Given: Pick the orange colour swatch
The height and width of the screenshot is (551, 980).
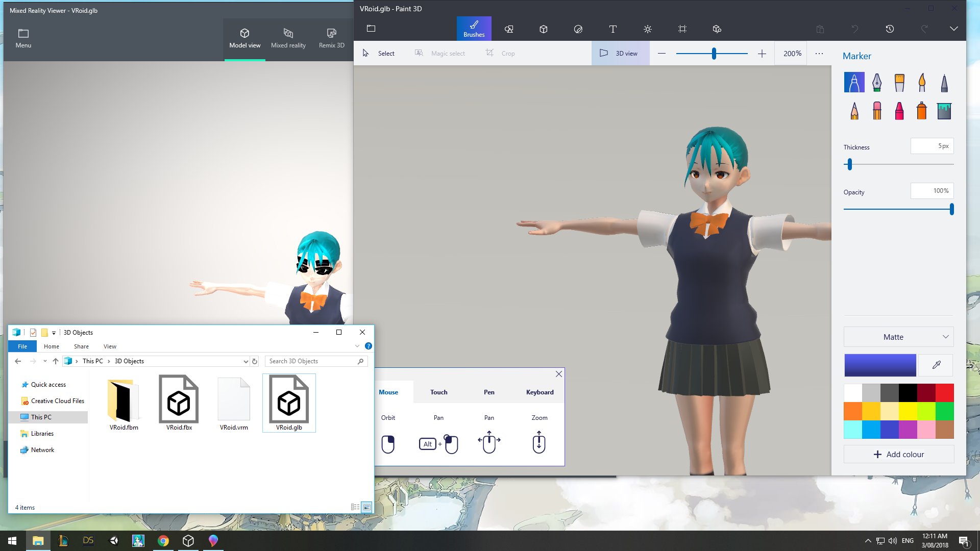Looking at the screenshot, I should point(853,411).
